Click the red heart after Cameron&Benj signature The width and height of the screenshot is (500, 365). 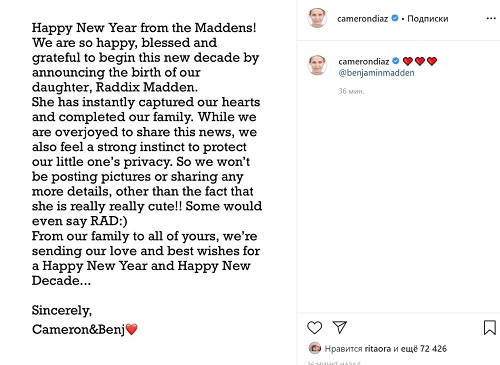(x=131, y=329)
